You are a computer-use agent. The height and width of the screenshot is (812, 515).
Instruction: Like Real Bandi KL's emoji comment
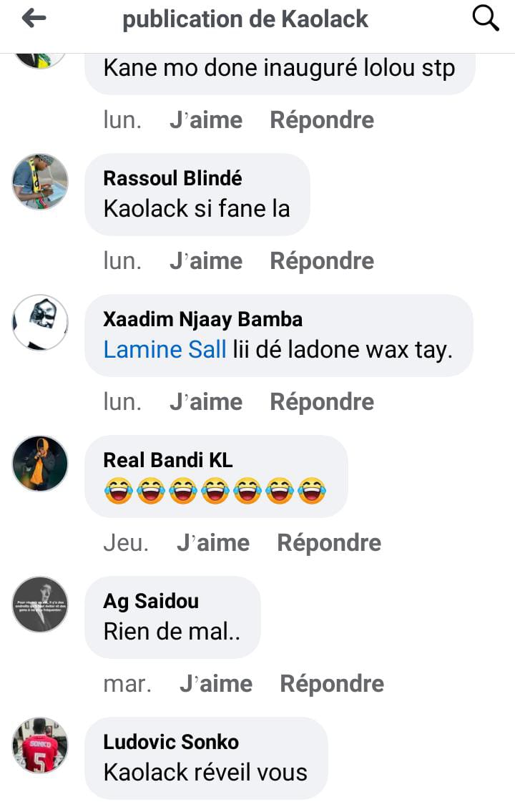click(213, 542)
